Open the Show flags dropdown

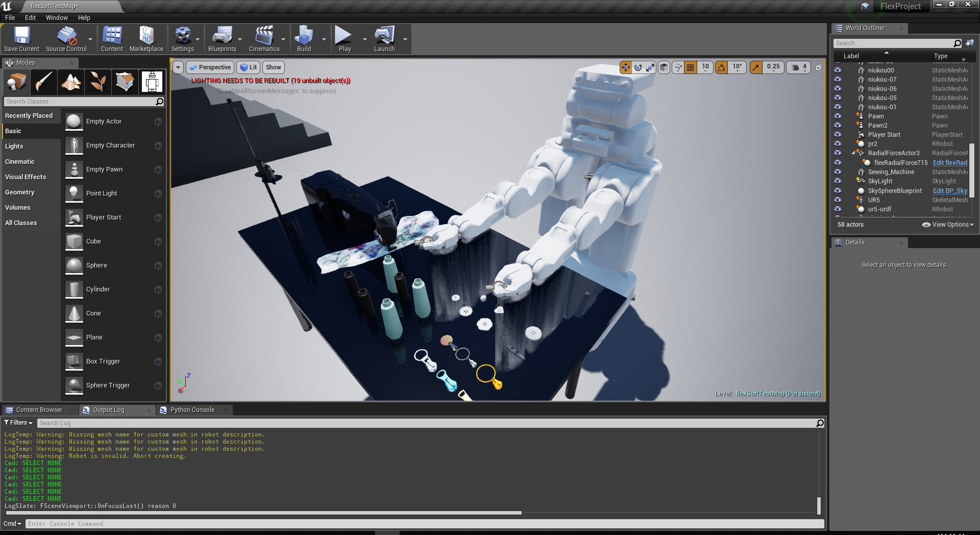tap(274, 67)
